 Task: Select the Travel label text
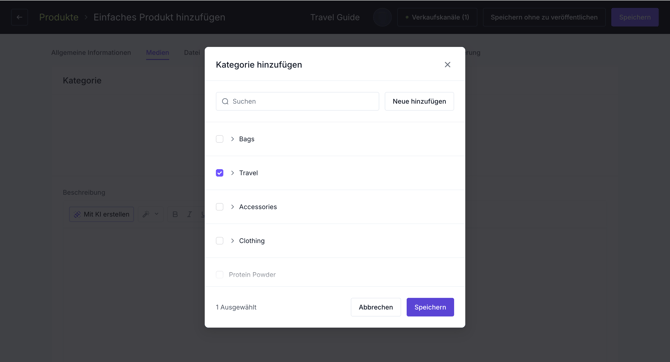(248, 173)
